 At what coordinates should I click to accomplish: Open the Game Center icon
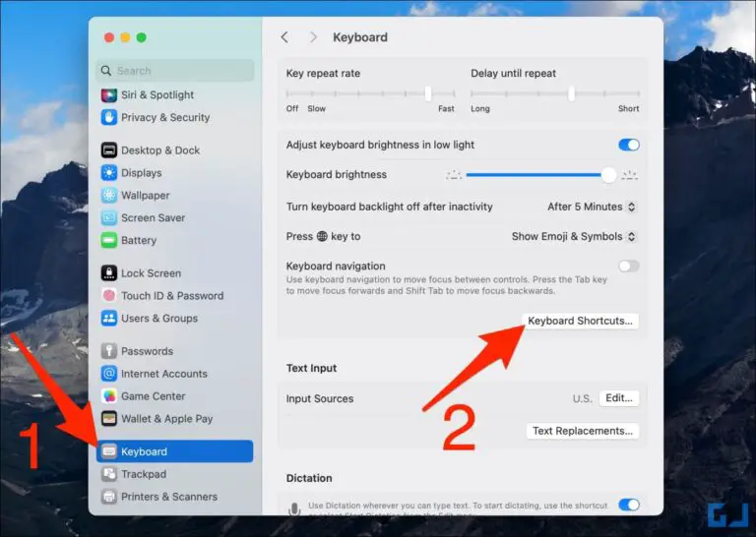coord(109,396)
